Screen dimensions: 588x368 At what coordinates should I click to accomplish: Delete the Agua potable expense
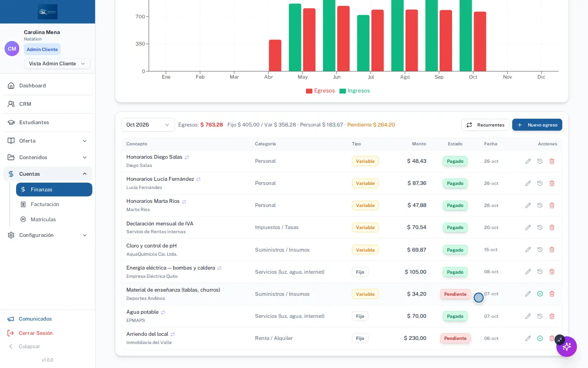552,316
